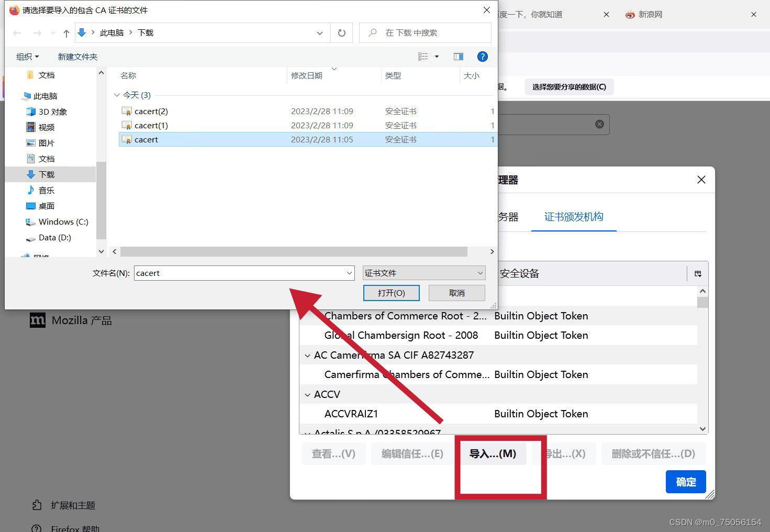Expand the address bar path dropdown

pos(320,33)
